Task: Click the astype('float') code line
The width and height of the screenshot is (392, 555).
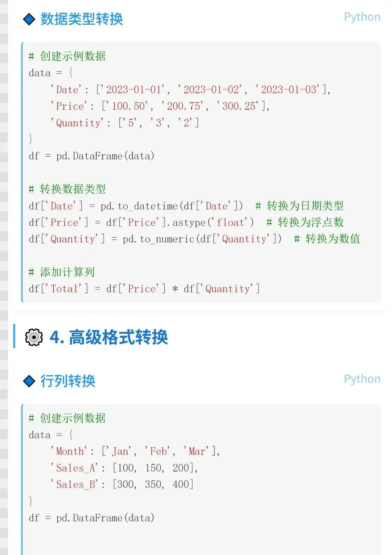Action: (x=186, y=222)
